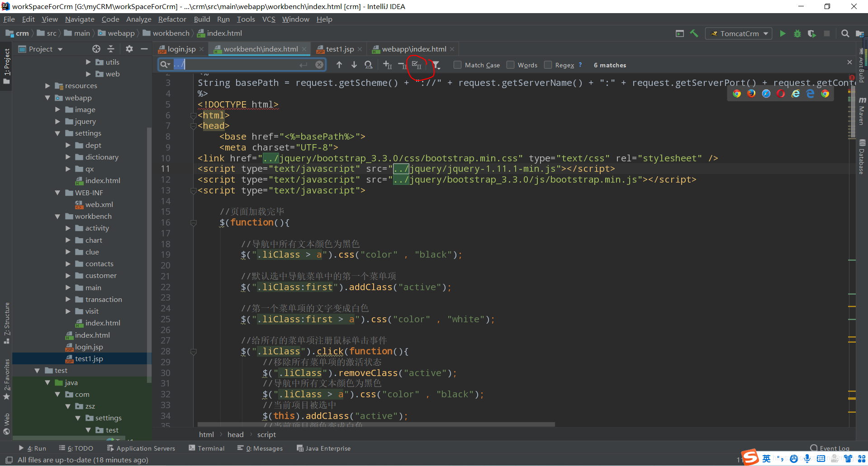Unselect the current occurrence
This screenshot has height=466, width=868.
(403, 65)
